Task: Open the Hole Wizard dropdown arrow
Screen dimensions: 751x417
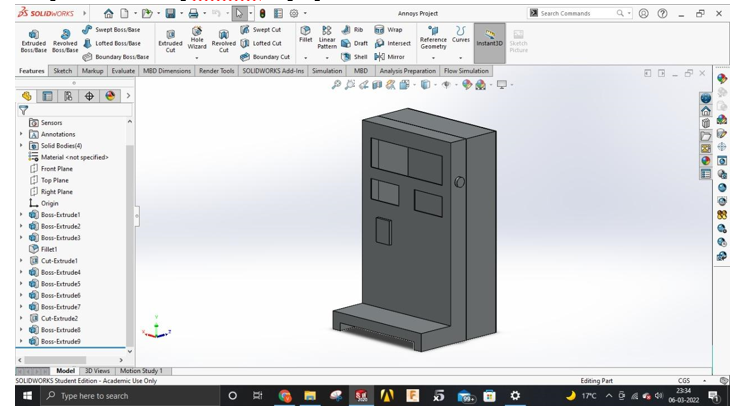Action: 197,58
